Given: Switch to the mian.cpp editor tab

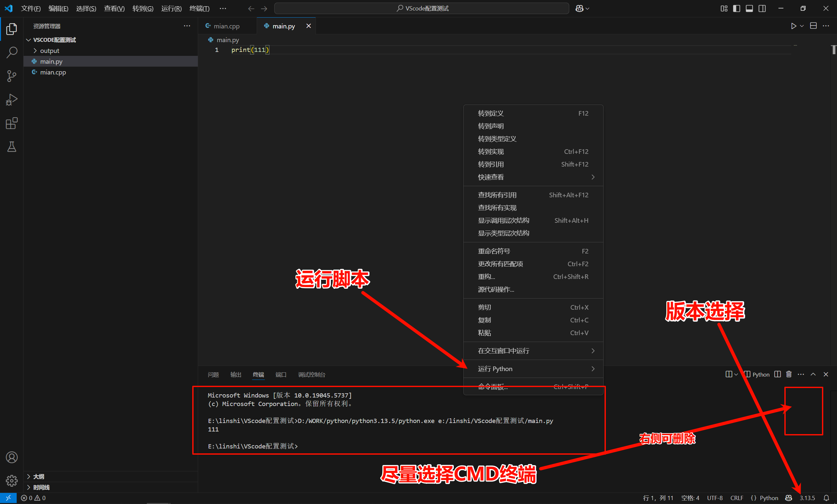Looking at the screenshot, I should pyautogui.click(x=227, y=26).
